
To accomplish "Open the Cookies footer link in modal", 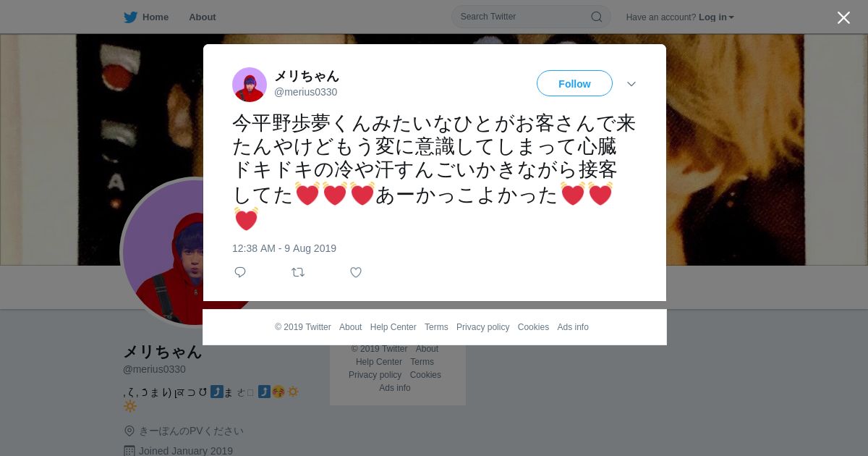I will pos(533,327).
